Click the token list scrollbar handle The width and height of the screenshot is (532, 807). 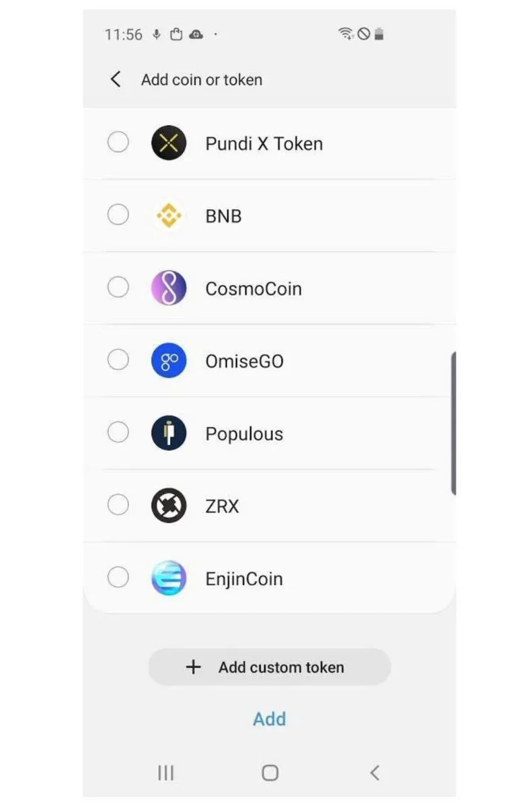pyautogui.click(x=453, y=424)
